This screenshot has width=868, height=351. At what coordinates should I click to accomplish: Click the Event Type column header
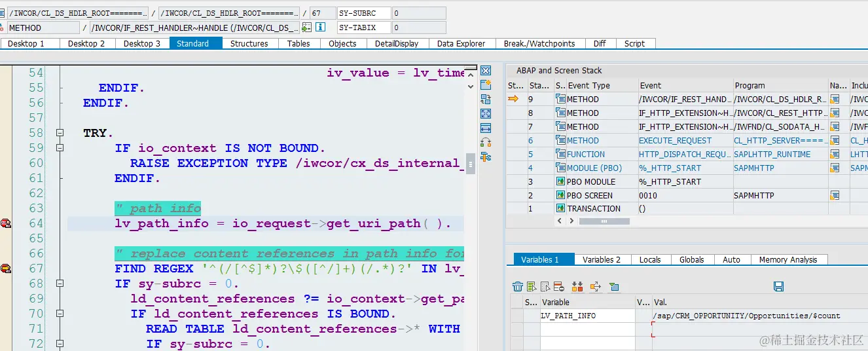click(602, 85)
